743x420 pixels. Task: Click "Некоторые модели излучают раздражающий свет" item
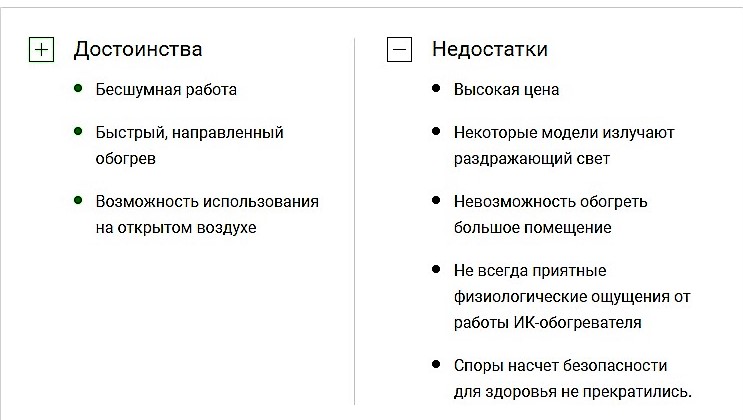(x=564, y=145)
